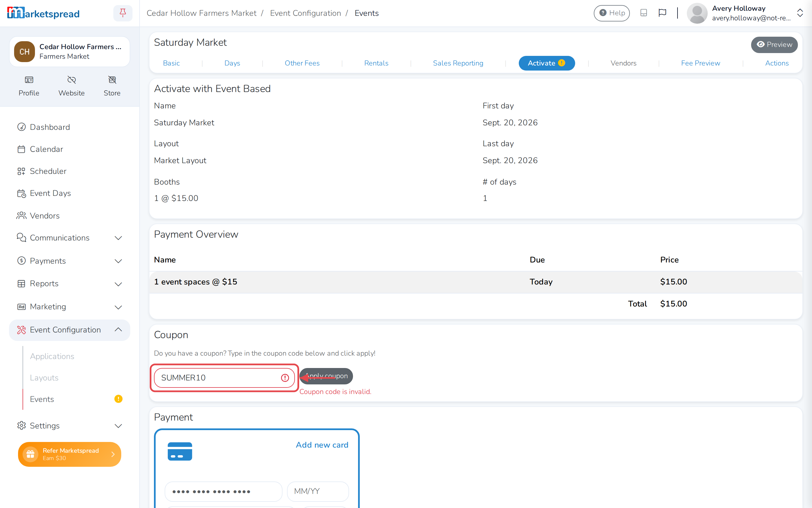Open the Fee Preview tab
Viewport: 812px width, 508px height.
tap(700, 63)
